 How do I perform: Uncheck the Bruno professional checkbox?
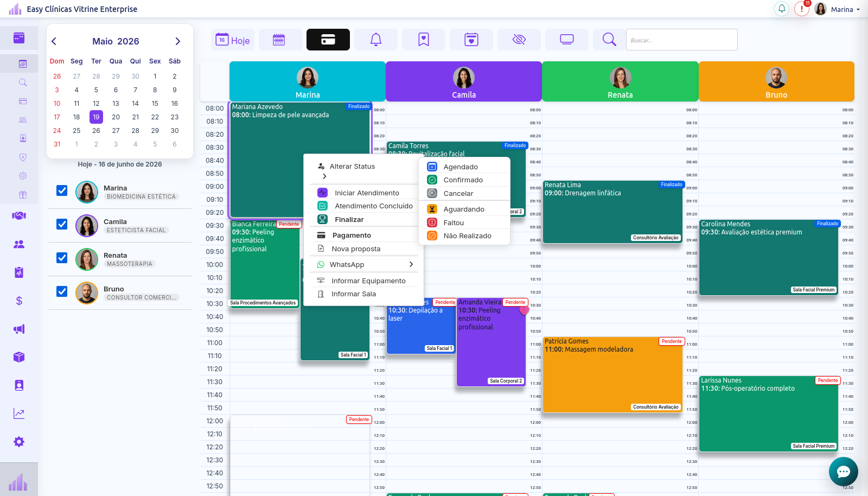62,291
